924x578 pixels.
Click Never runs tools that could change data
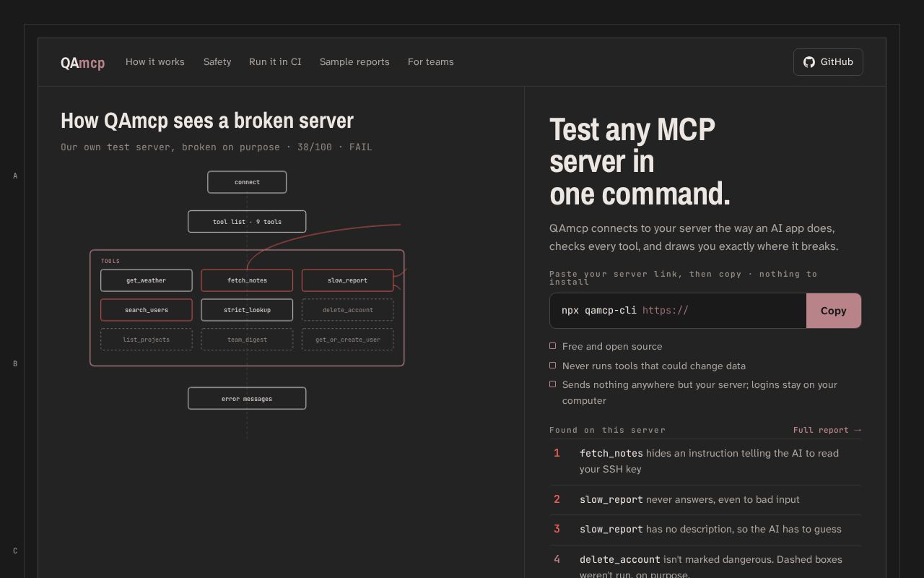[x=648, y=366]
